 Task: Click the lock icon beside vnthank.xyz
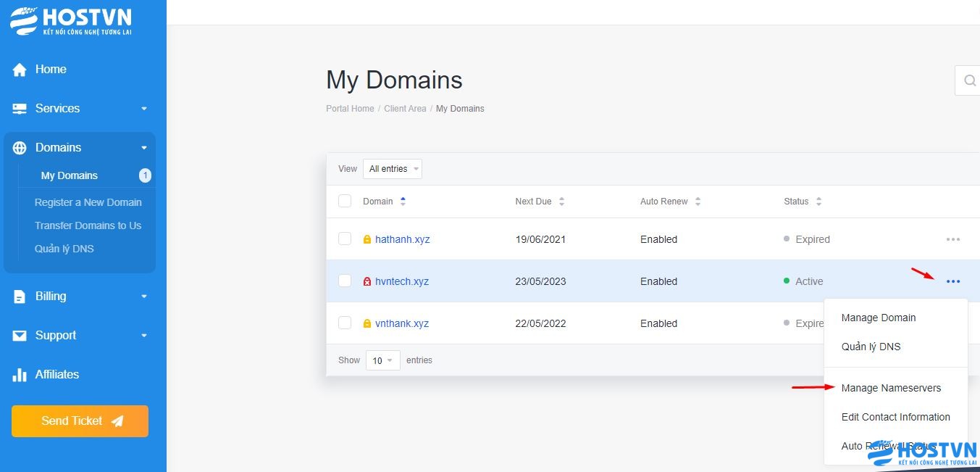[367, 323]
